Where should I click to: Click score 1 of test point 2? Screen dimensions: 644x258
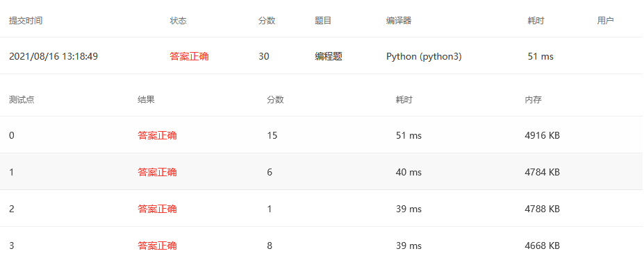pos(270,209)
